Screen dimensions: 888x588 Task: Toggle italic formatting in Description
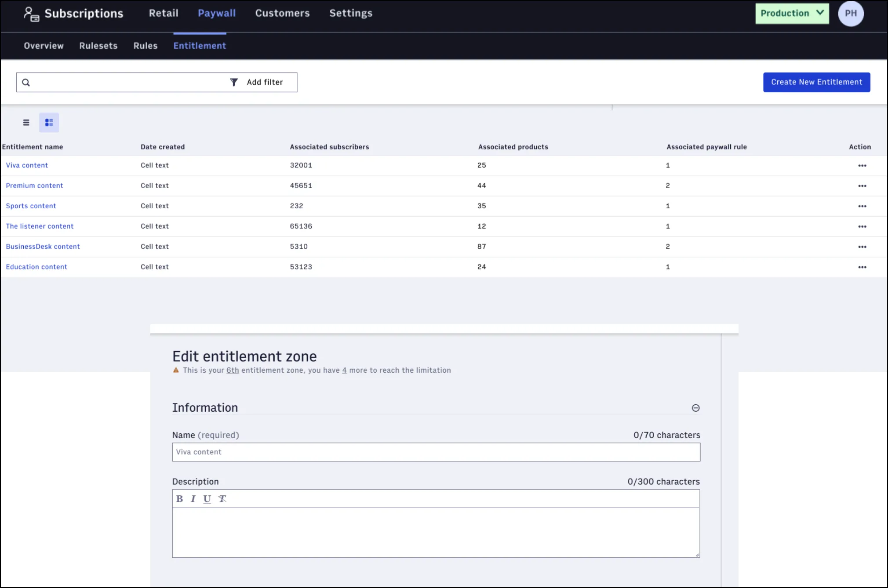coord(193,499)
